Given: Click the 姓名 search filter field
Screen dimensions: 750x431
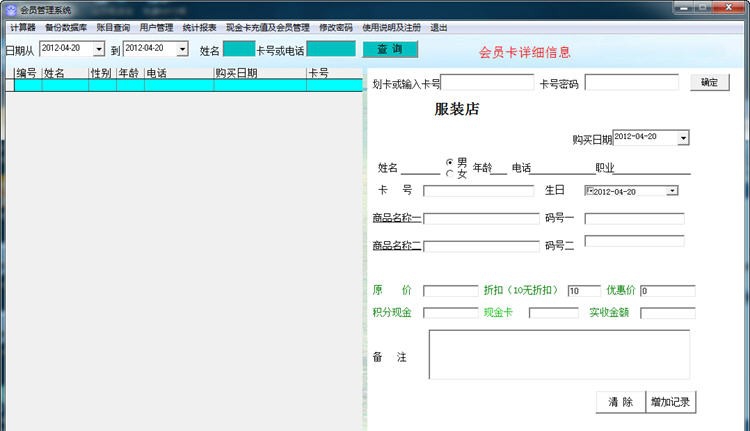Looking at the screenshot, I should pos(239,49).
